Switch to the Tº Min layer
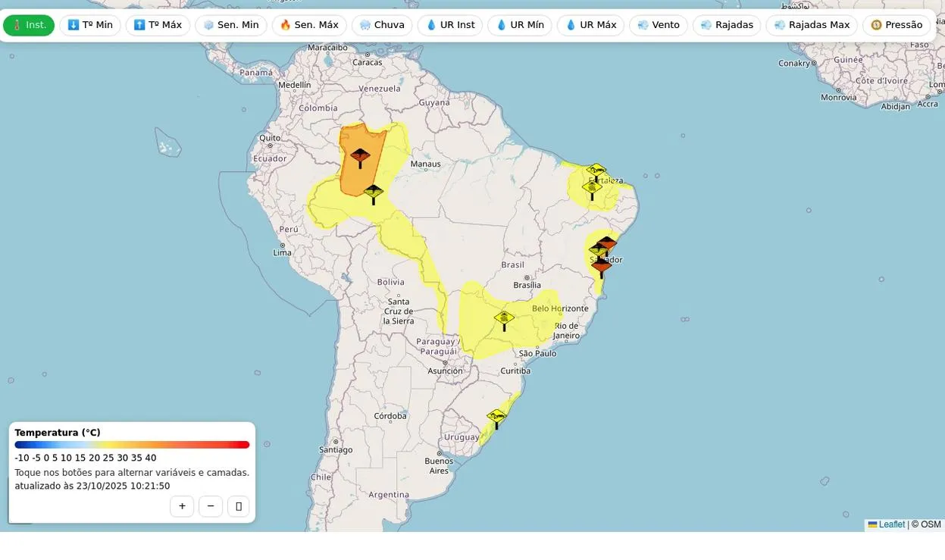The width and height of the screenshot is (945, 560). 90,25
